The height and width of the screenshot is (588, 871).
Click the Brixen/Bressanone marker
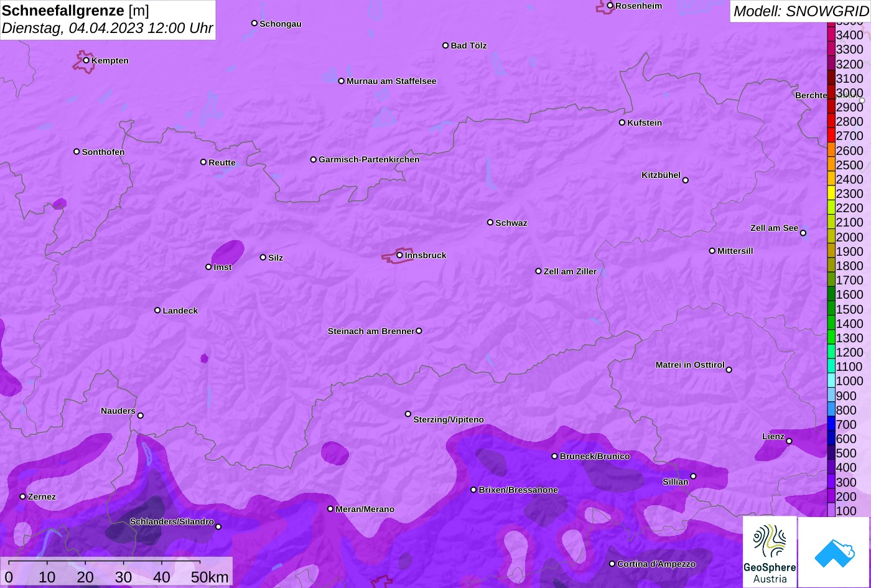pos(473,490)
